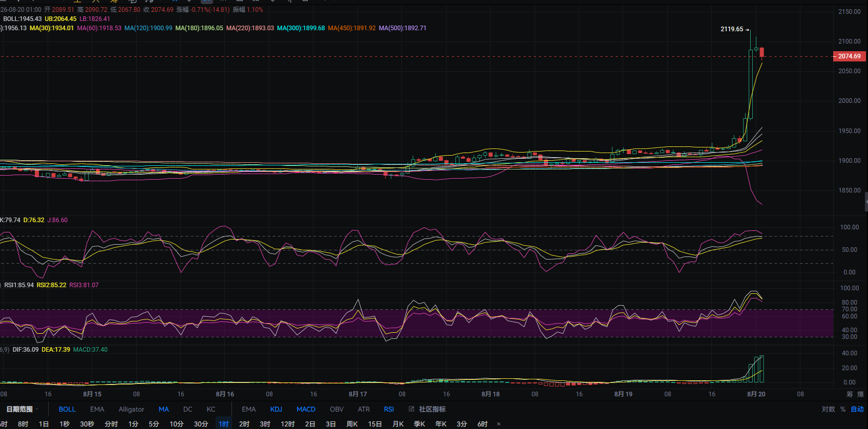Toggle the BOLL overlay indicator
The image size is (868, 429).
[67, 409]
